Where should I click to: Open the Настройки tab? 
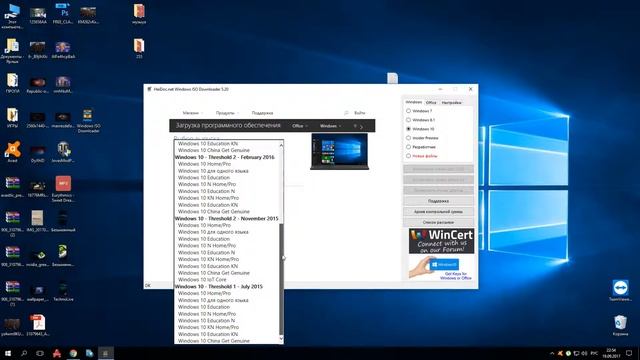click(451, 103)
